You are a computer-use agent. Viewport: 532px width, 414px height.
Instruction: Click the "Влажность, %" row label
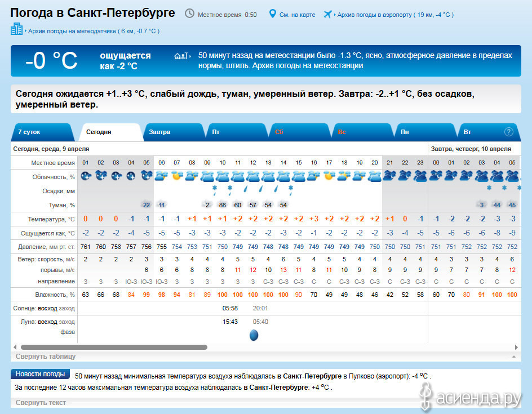click(x=55, y=295)
